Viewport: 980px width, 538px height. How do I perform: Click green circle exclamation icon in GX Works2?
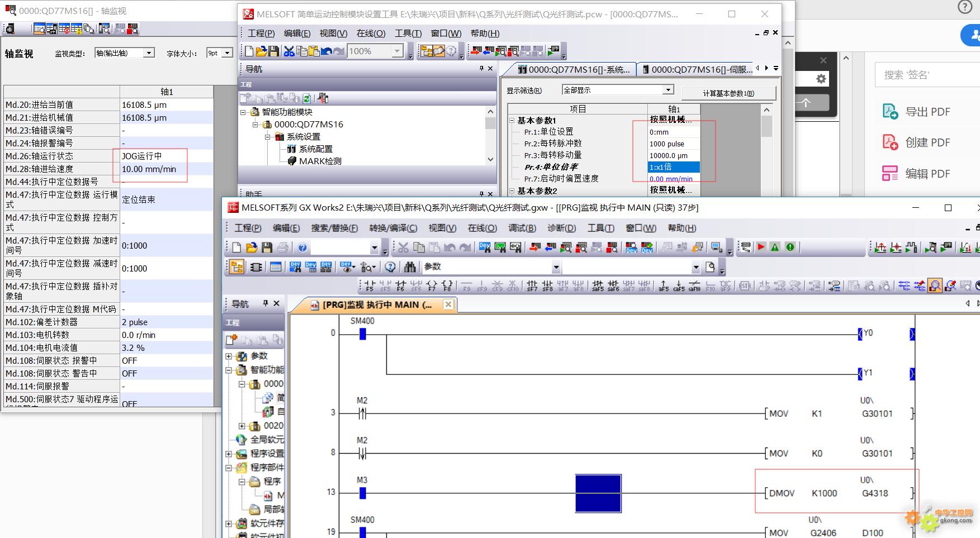(790, 247)
